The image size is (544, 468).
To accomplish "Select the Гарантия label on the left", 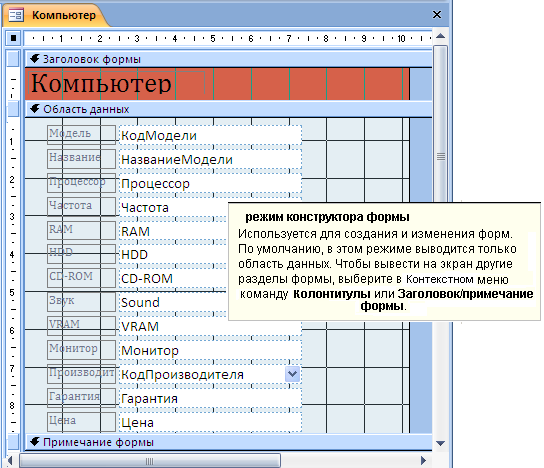I will [x=82, y=397].
